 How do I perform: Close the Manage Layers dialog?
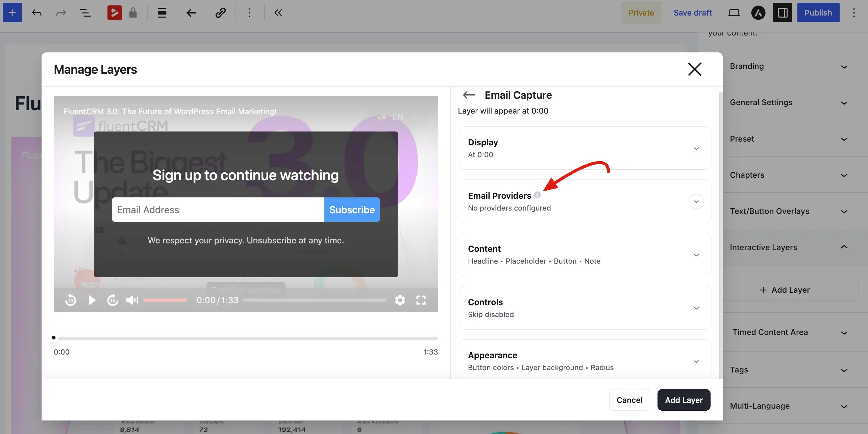tap(695, 69)
